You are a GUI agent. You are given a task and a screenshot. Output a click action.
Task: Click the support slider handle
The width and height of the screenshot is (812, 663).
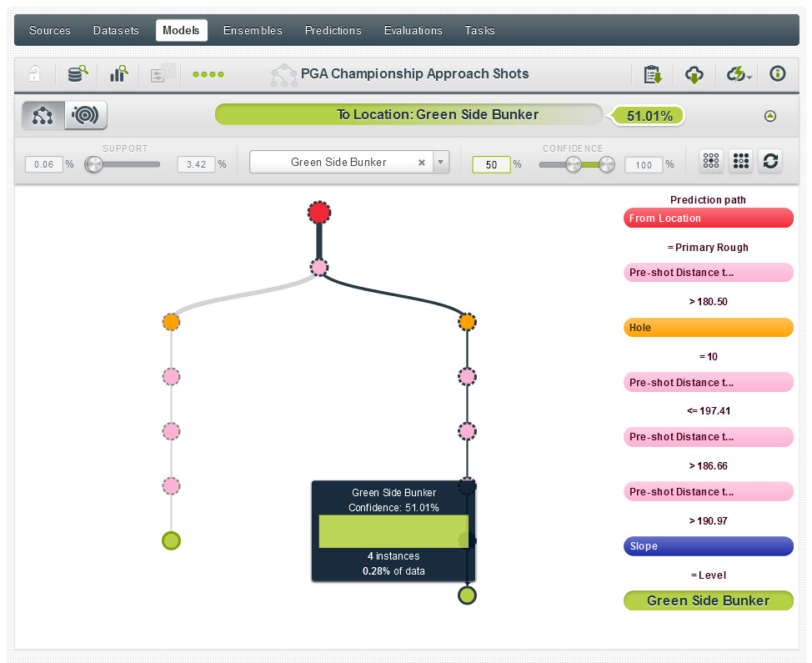coord(93,163)
